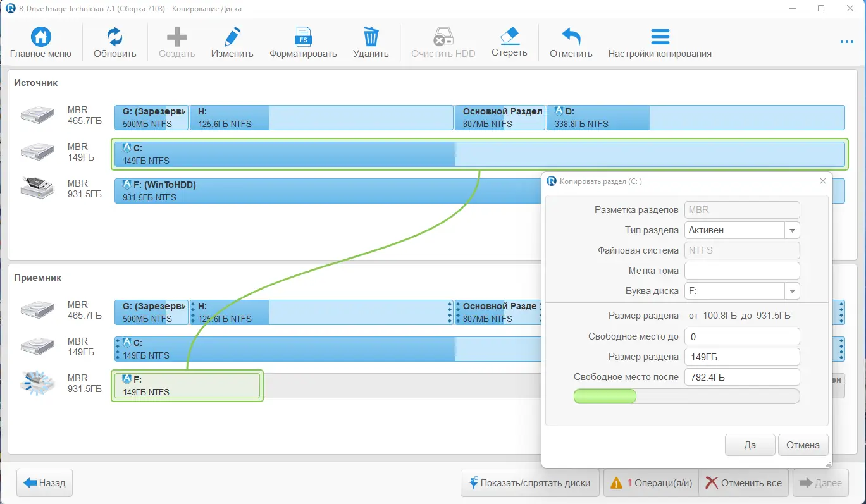The image size is (866, 504).
Task: Select source partition F: (WinToHDD)
Action: coord(328,191)
